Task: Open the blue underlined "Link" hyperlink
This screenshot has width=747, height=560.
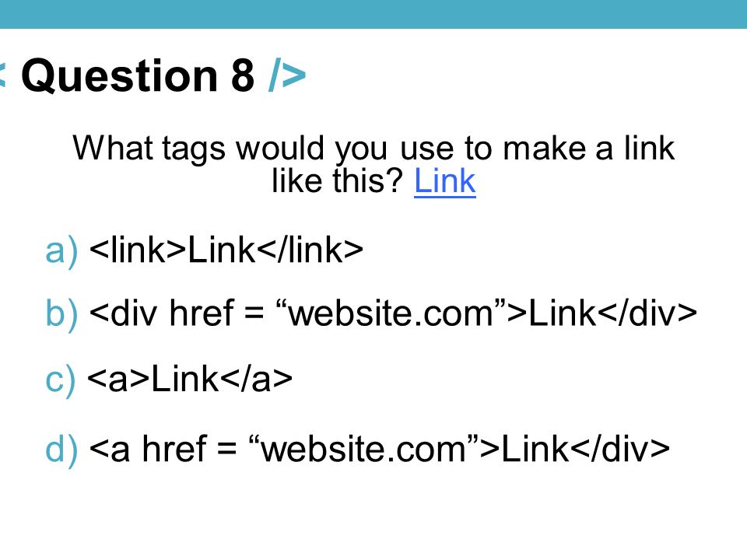Action: click(445, 181)
